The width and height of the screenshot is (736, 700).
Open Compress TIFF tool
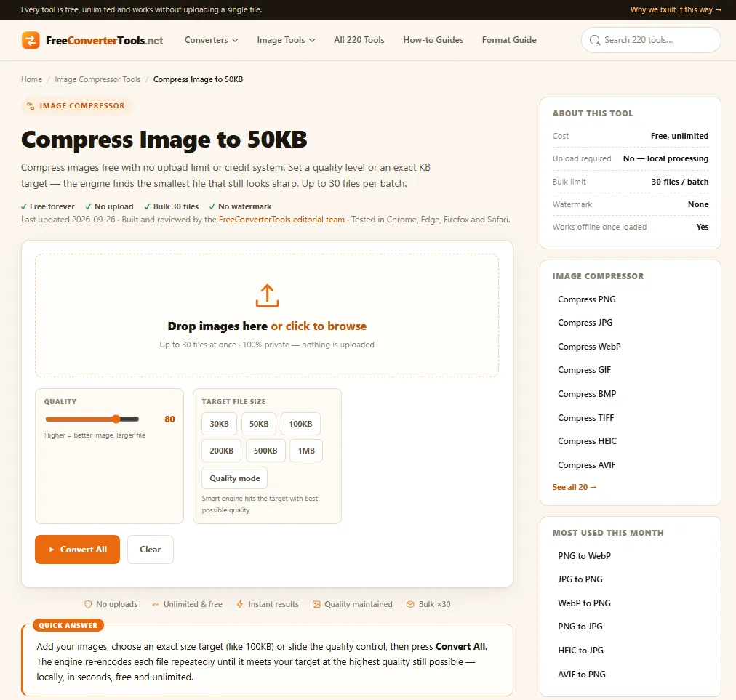tap(585, 418)
